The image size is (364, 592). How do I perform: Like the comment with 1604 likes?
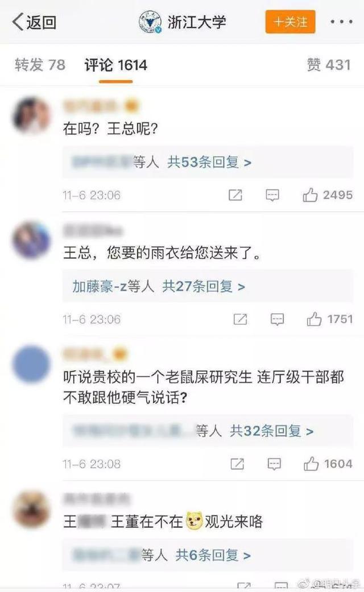311,463
